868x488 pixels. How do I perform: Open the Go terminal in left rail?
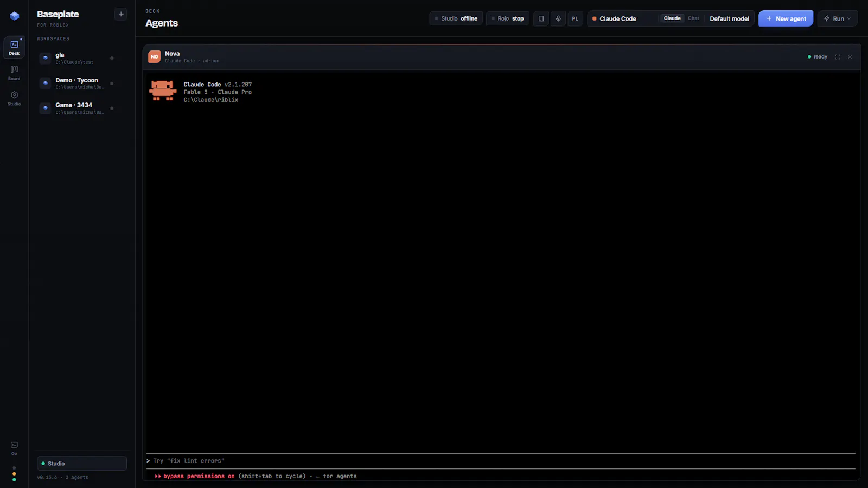pyautogui.click(x=14, y=448)
